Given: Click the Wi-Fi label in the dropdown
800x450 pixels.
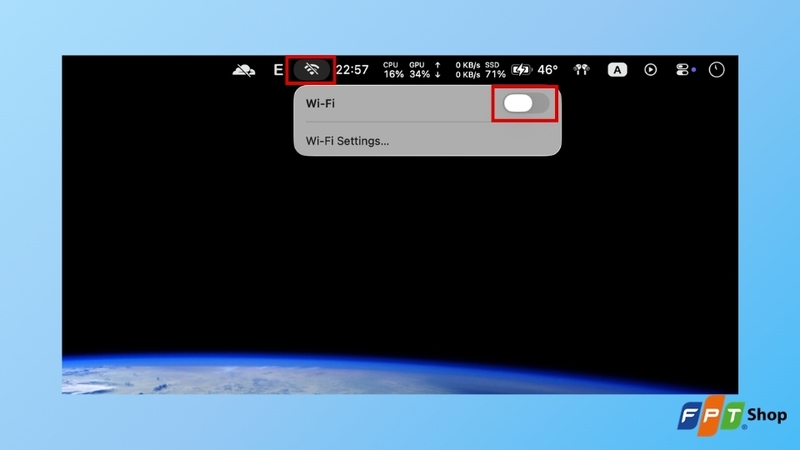Looking at the screenshot, I should coord(320,104).
